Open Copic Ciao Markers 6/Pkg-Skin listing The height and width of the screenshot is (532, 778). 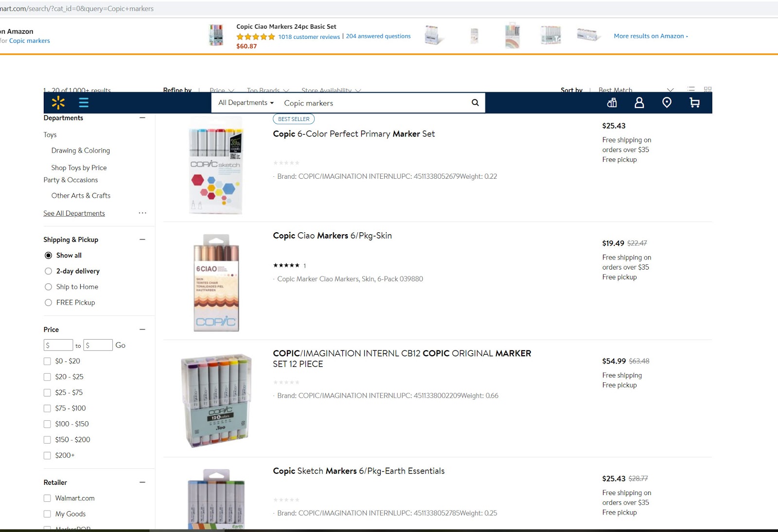click(332, 236)
